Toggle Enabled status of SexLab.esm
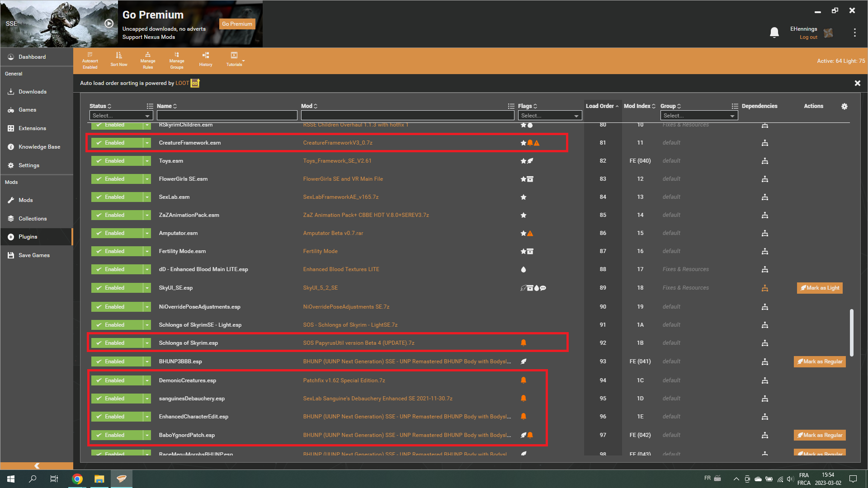868x488 pixels. point(117,197)
